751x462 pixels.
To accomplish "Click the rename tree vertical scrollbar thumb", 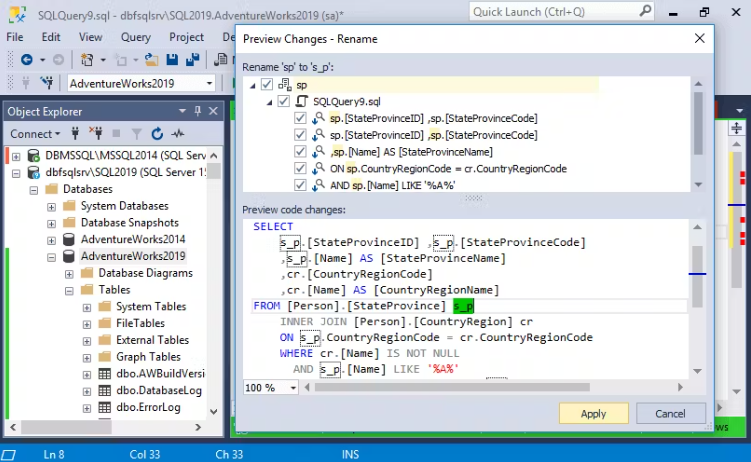I will pos(698,124).
